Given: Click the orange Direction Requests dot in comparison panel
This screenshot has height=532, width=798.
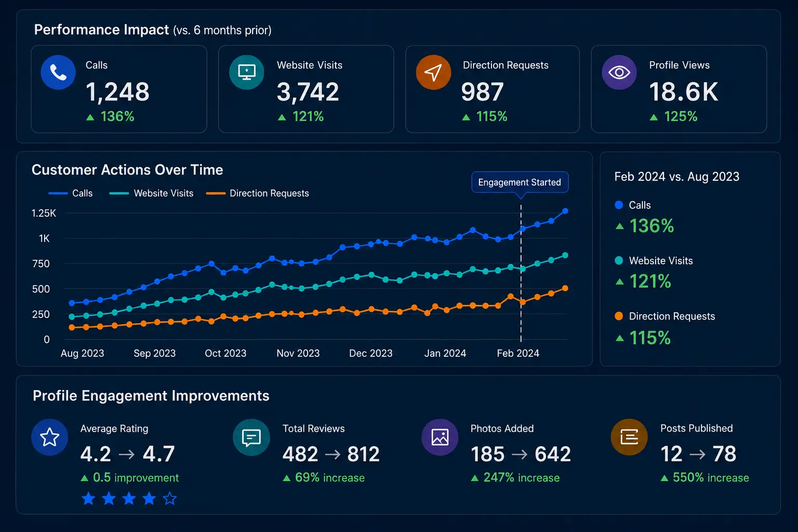Looking at the screenshot, I should tap(619, 316).
